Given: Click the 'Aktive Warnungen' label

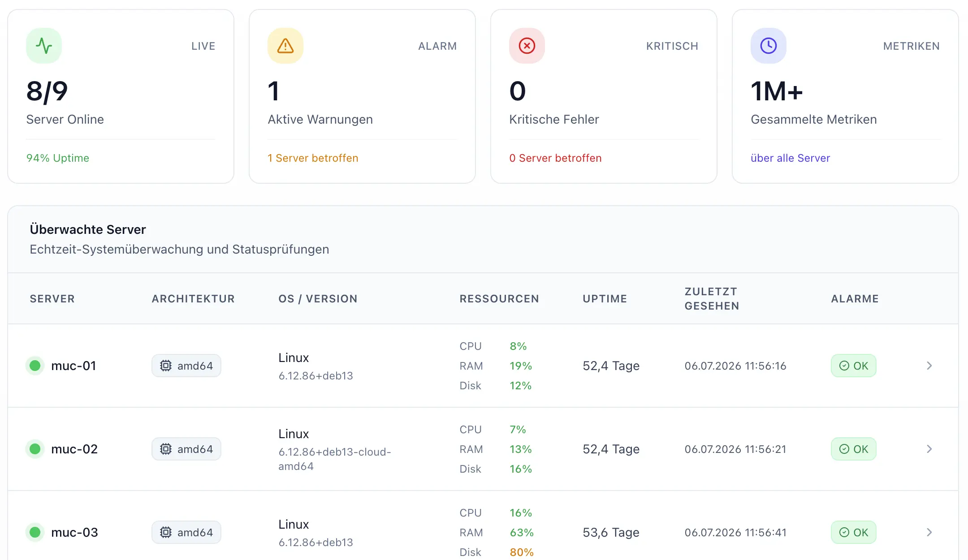Looking at the screenshot, I should [320, 120].
